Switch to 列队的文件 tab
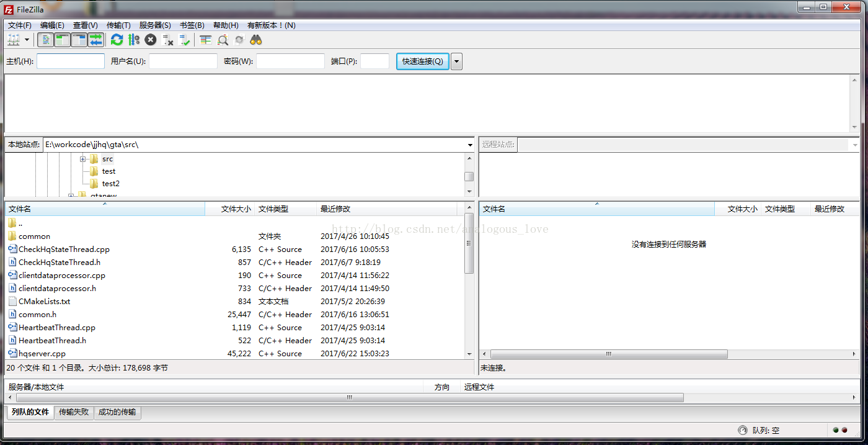This screenshot has height=445, width=868. [x=30, y=412]
